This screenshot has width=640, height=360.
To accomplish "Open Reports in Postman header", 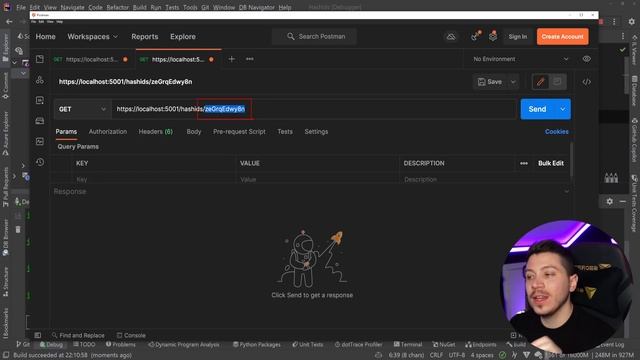I will pyautogui.click(x=144, y=36).
